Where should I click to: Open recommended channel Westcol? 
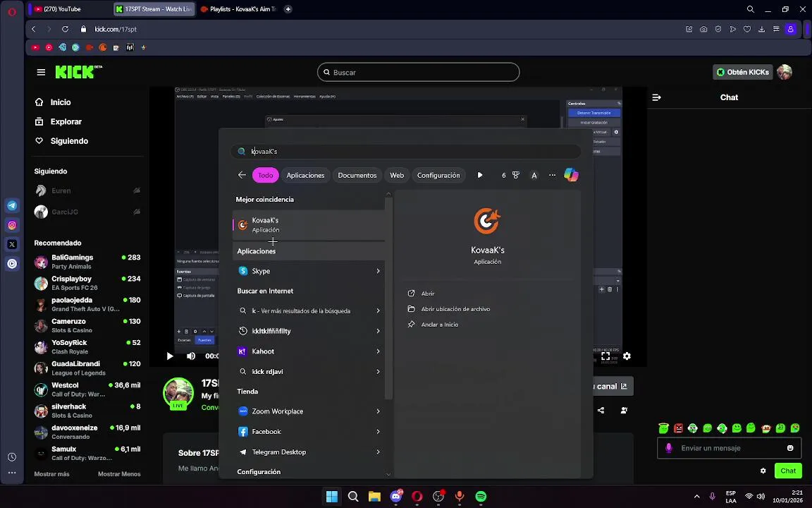coord(87,389)
